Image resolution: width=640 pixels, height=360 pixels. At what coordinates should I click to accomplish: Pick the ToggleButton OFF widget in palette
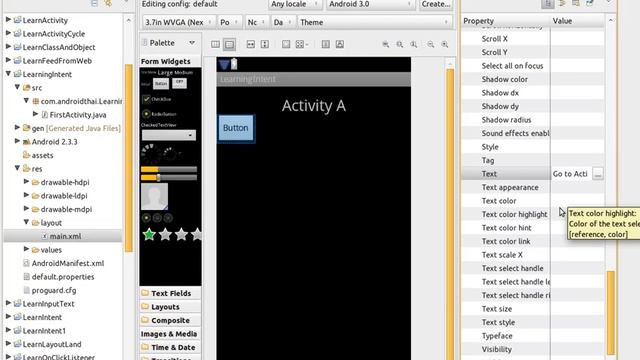point(179,83)
